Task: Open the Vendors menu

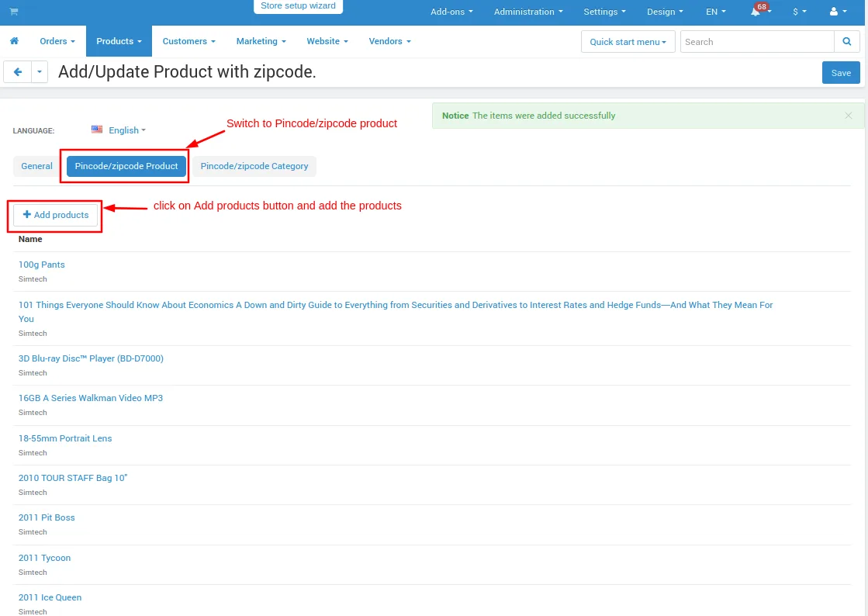Action: point(389,41)
